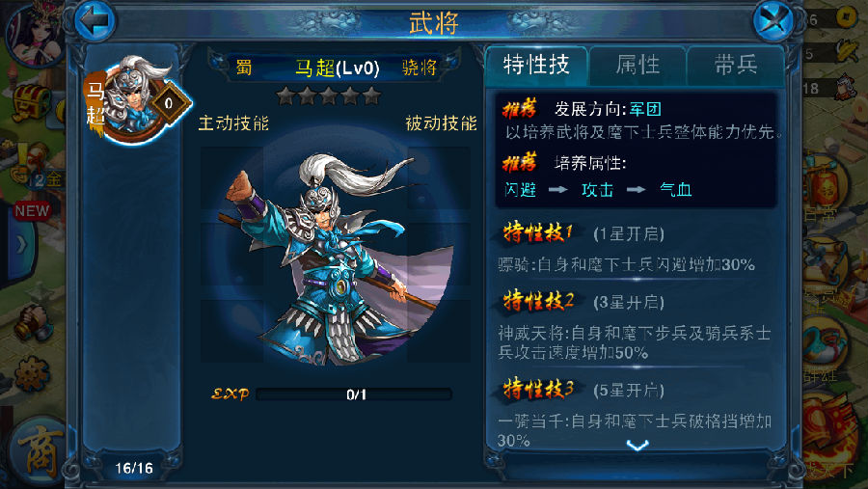Expand more traits with the down chevron
This screenshot has width=868, height=489.
(x=637, y=445)
